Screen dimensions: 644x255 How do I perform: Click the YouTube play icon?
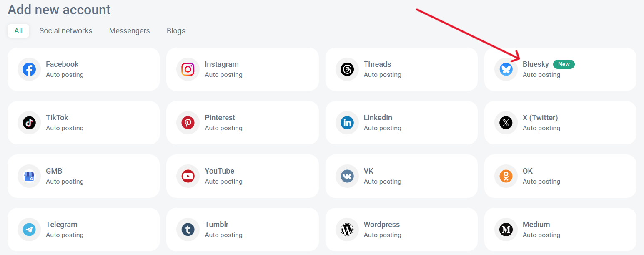[188, 176]
